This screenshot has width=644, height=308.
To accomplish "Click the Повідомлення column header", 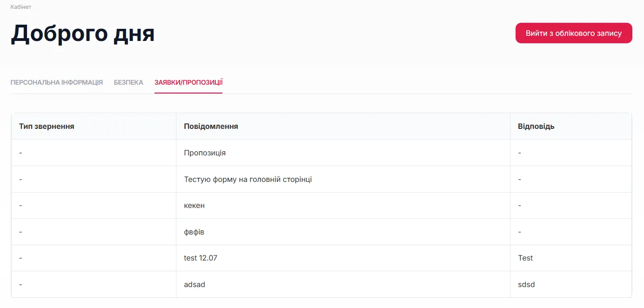I will (211, 126).
